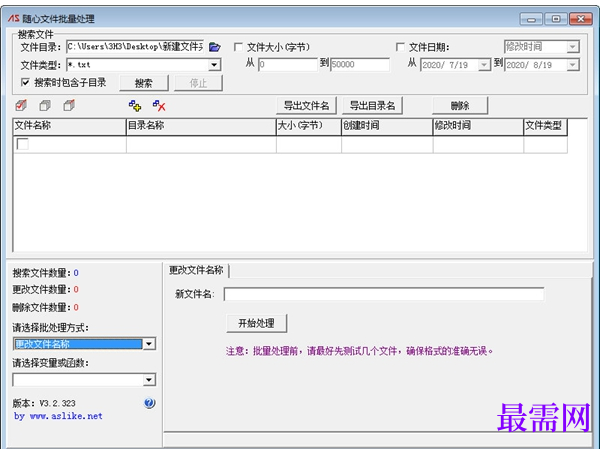Close the 随心文件批量处理 window

coord(581,19)
